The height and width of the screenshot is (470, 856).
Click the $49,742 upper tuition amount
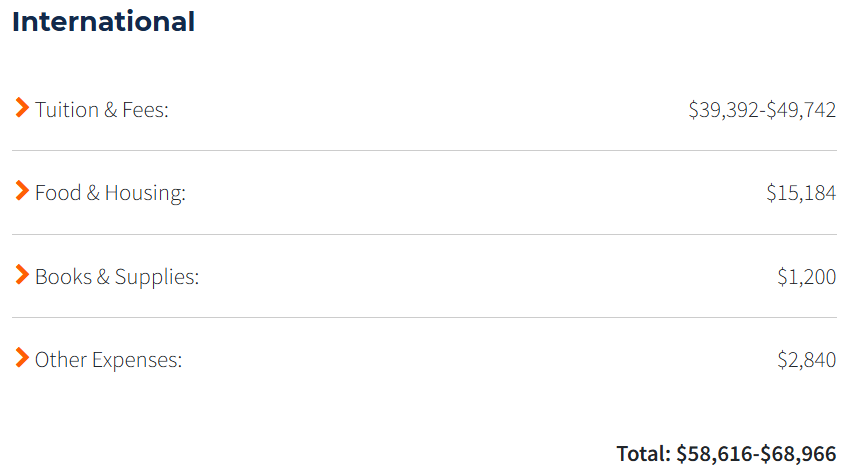pyautogui.click(x=801, y=110)
